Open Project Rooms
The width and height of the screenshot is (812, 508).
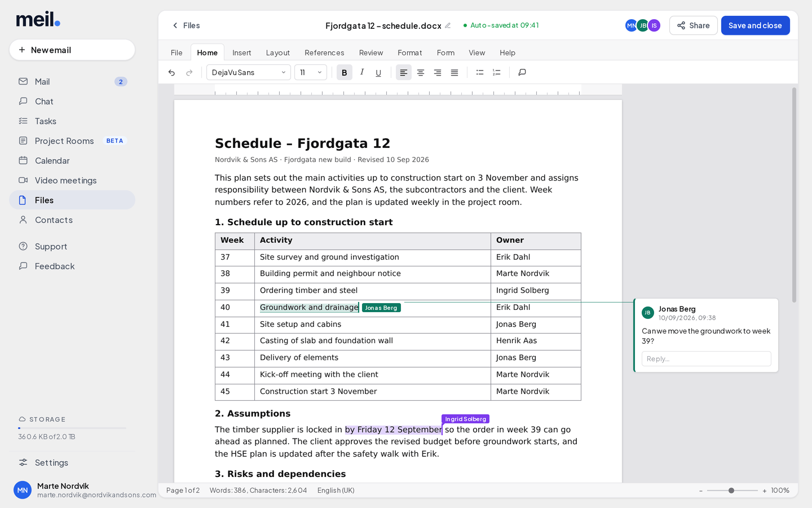72,141
